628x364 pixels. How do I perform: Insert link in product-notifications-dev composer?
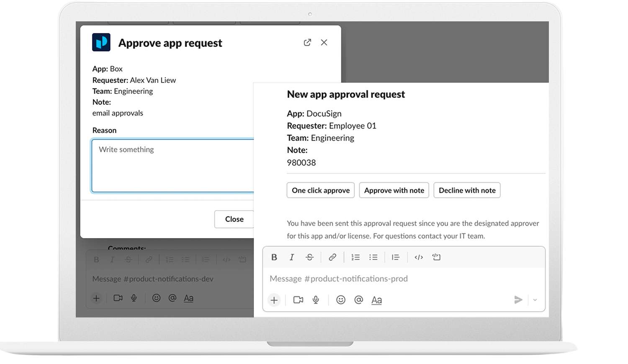tap(149, 260)
